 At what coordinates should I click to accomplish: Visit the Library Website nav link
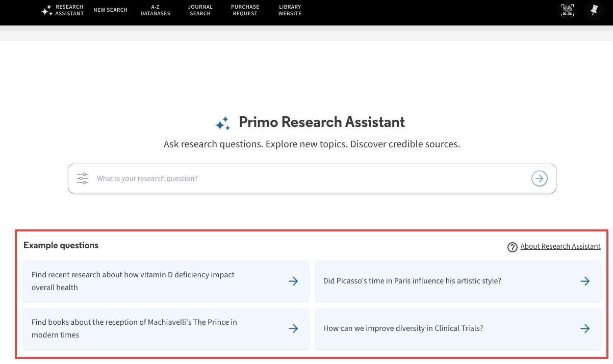click(x=290, y=10)
